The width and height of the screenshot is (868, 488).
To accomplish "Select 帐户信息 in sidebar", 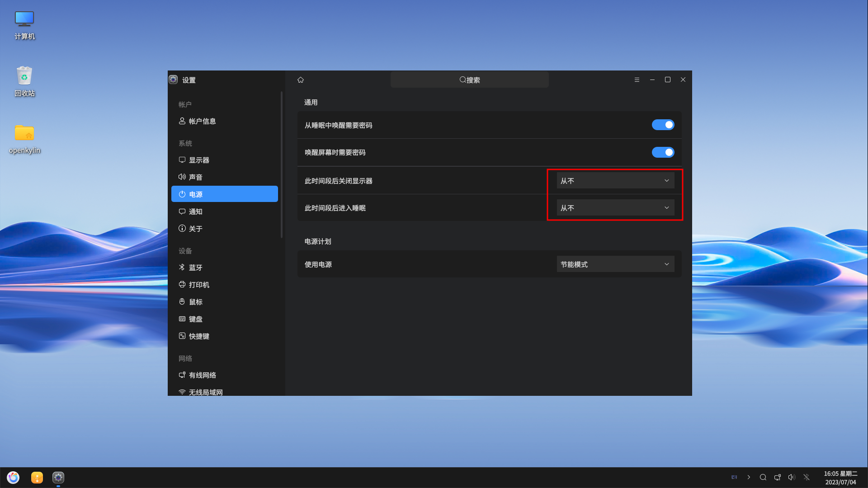I will 225,121.
